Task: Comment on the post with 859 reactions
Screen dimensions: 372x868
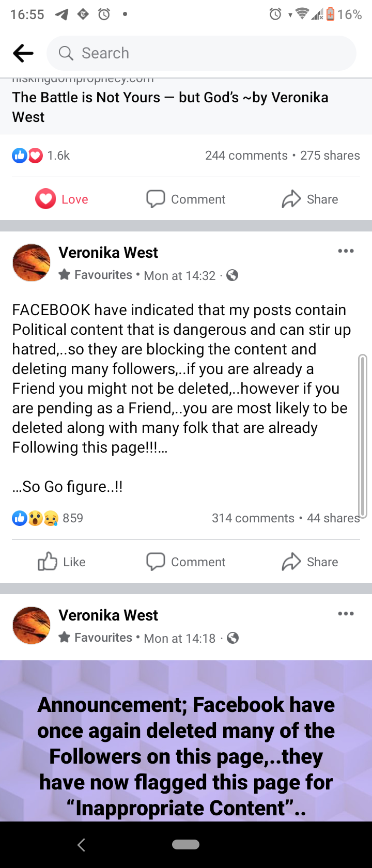Action: coord(186,562)
